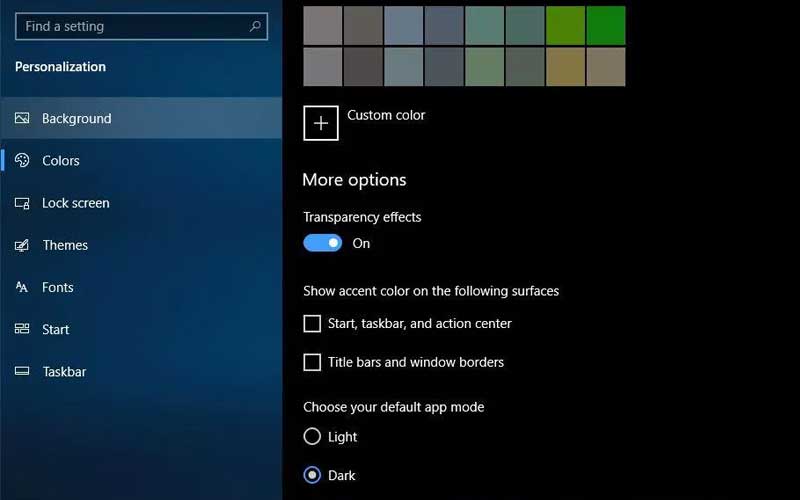Click the search magnifier icon

click(x=255, y=26)
